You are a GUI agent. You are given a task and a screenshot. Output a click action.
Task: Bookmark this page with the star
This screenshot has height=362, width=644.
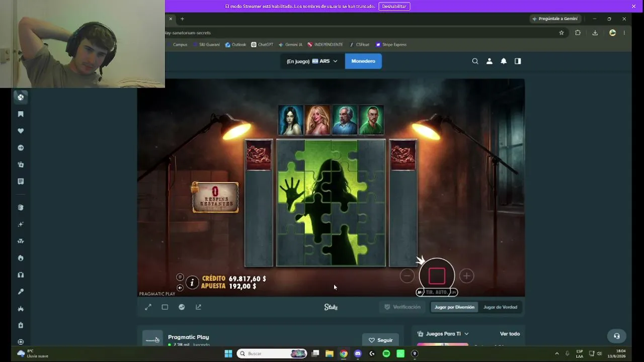[x=561, y=33]
